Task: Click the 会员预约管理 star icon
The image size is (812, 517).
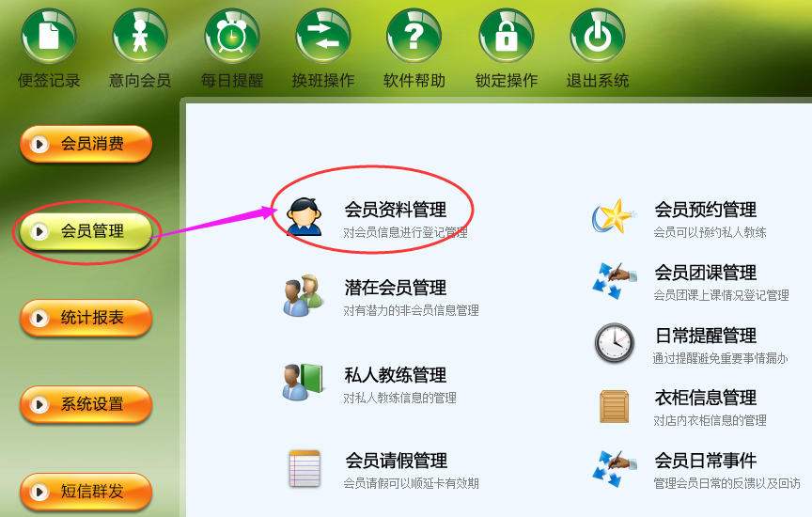Action: [x=615, y=216]
